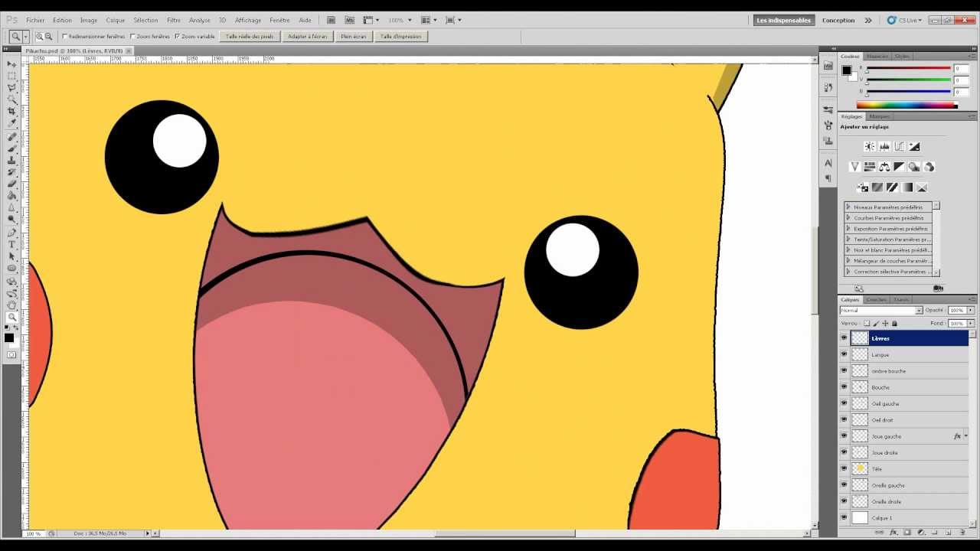Viewport: 980px width, 551px height.
Task: Click the Zoom out magnifier option
Action: [x=49, y=36]
